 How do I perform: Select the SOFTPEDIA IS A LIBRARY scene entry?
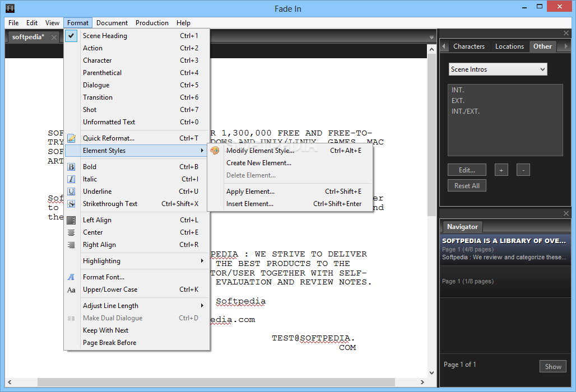(x=505, y=249)
